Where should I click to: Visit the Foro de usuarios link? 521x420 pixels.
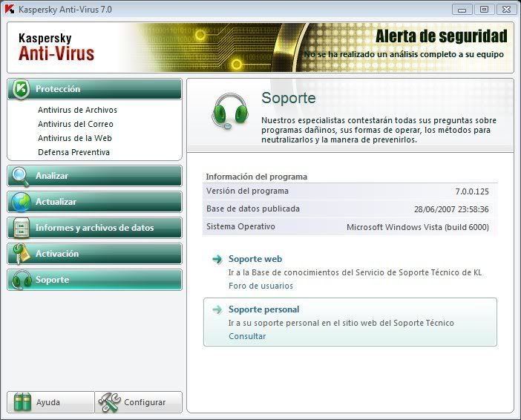point(260,286)
